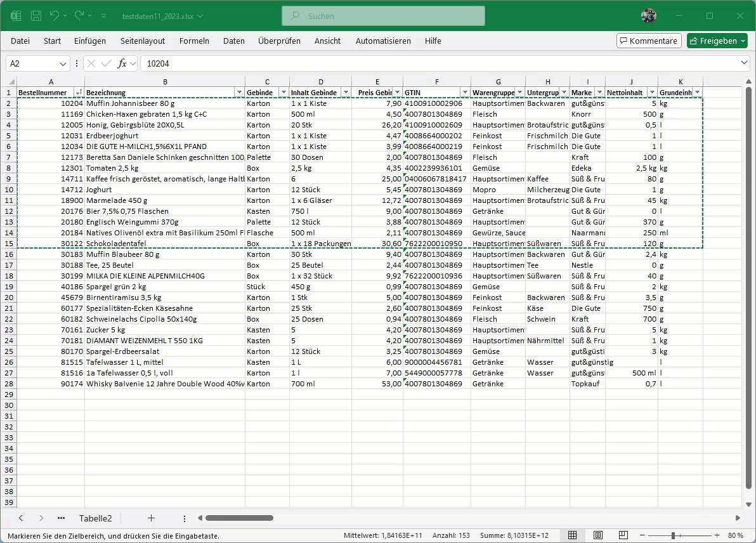Click the Undo arrow icon
Image resolution: width=756 pixels, height=543 pixels.
point(55,16)
